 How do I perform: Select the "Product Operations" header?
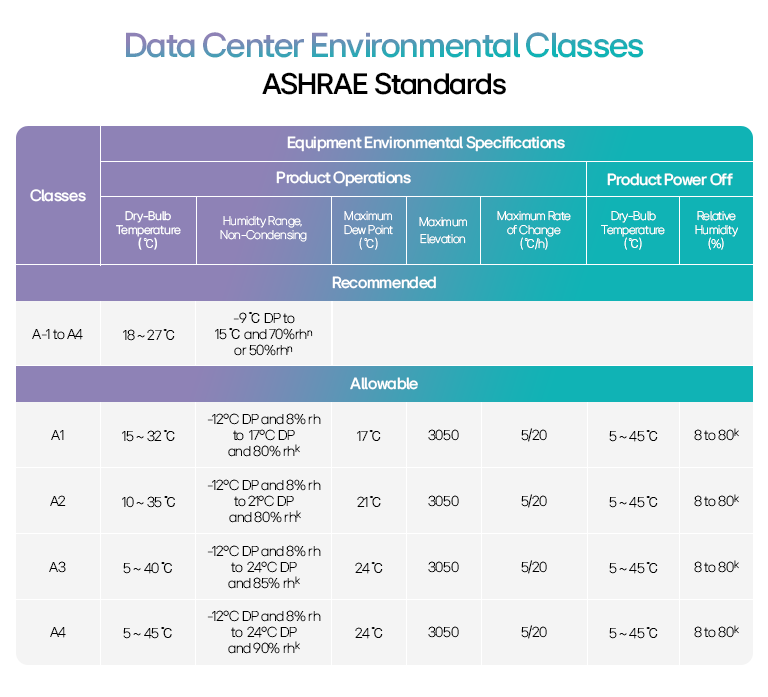pyautogui.click(x=343, y=178)
